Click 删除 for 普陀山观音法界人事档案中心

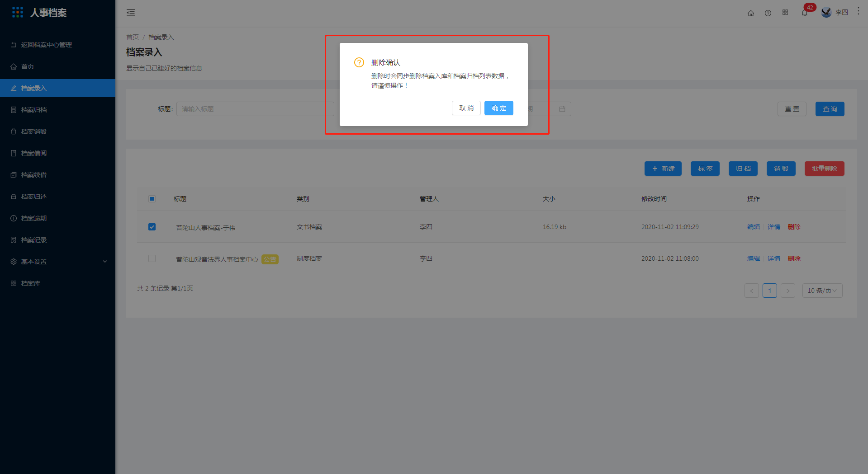point(794,258)
